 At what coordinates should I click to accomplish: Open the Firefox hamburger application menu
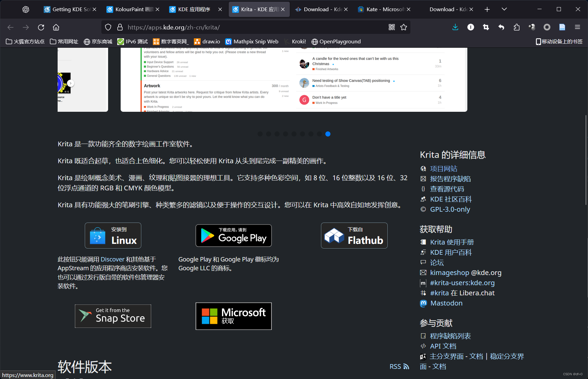(577, 27)
